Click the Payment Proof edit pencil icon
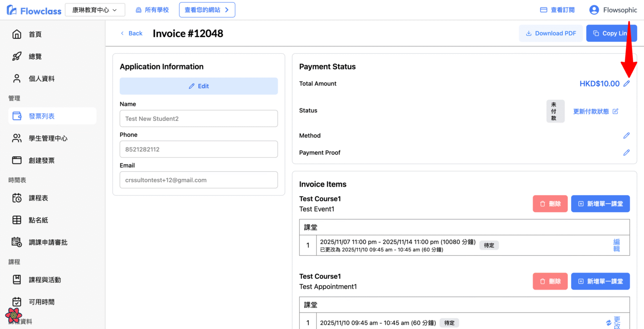Screen dimensions: 644x329 tap(627, 153)
